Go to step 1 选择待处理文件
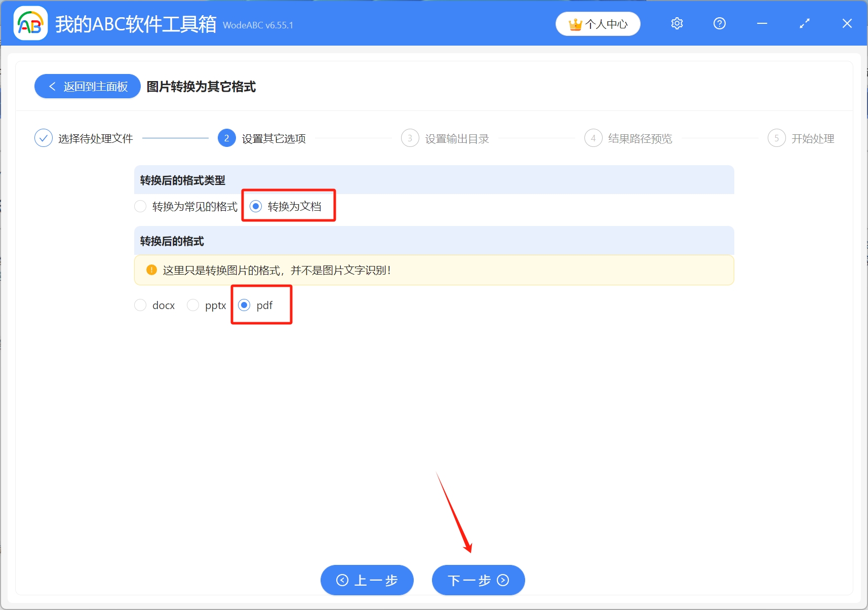This screenshot has height=610, width=868. pos(84,138)
